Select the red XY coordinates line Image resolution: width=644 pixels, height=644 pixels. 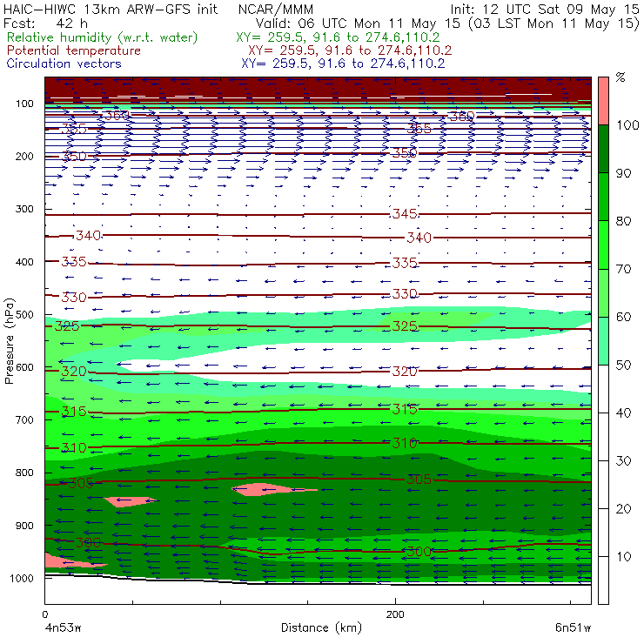[x=350, y=50]
